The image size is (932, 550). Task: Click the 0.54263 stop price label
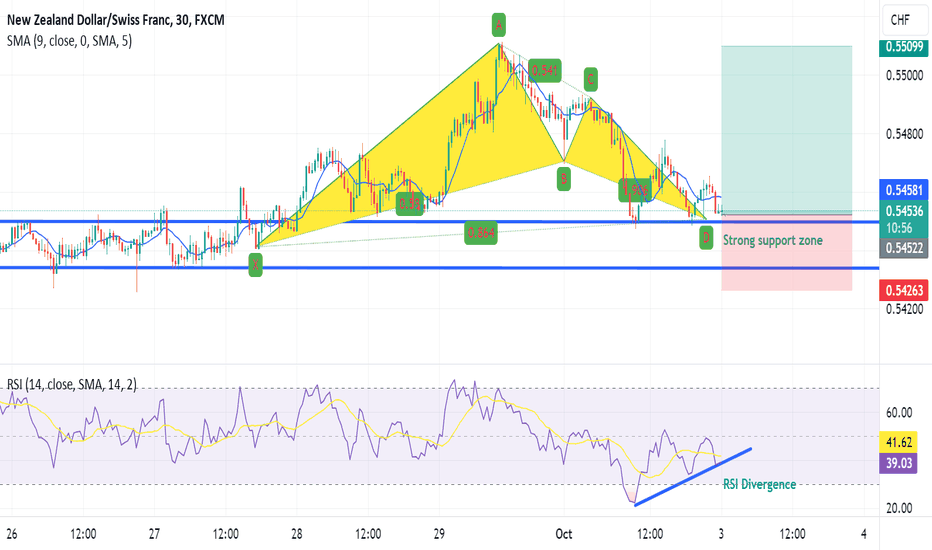click(x=903, y=290)
